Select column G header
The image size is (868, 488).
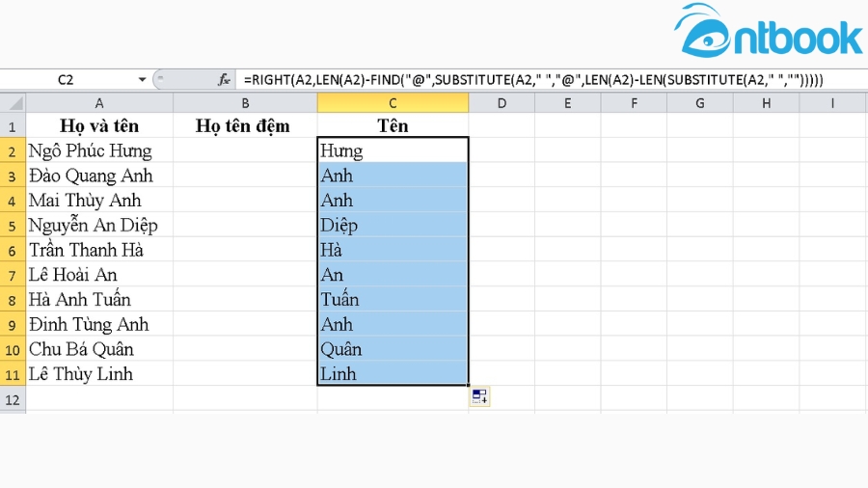700,103
